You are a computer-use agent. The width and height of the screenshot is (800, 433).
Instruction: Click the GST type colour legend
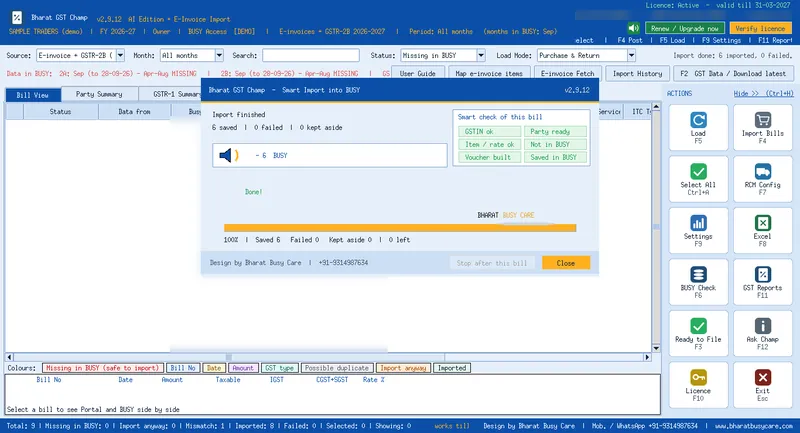279,368
